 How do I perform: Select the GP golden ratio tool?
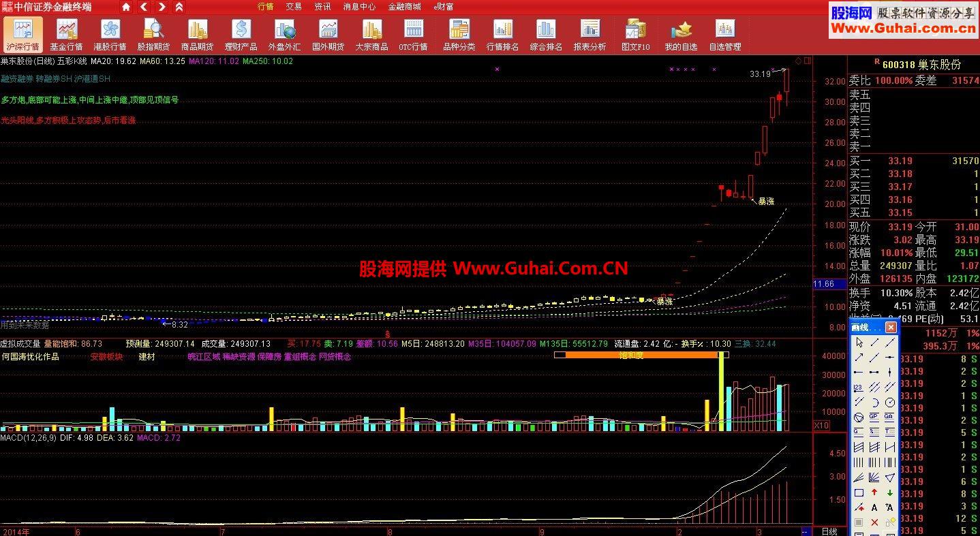tap(874, 417)
